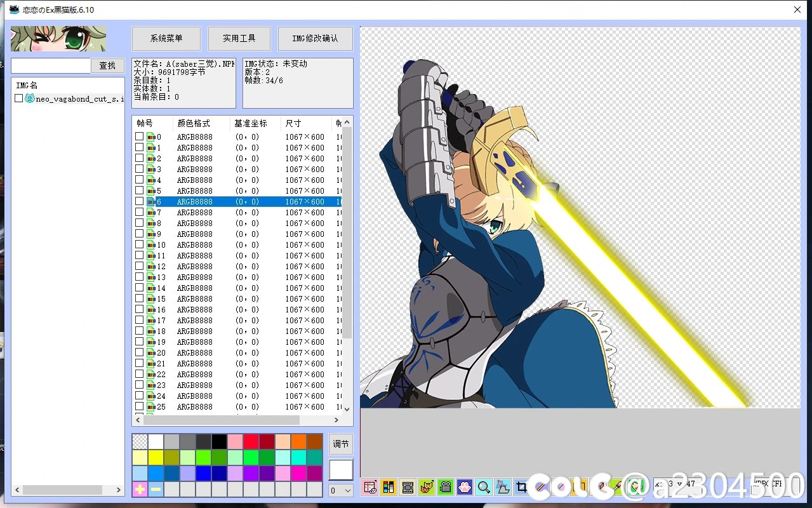
Task: Click IMG list horizontal scroll right arrow
Action: click(x=119, y=490)
